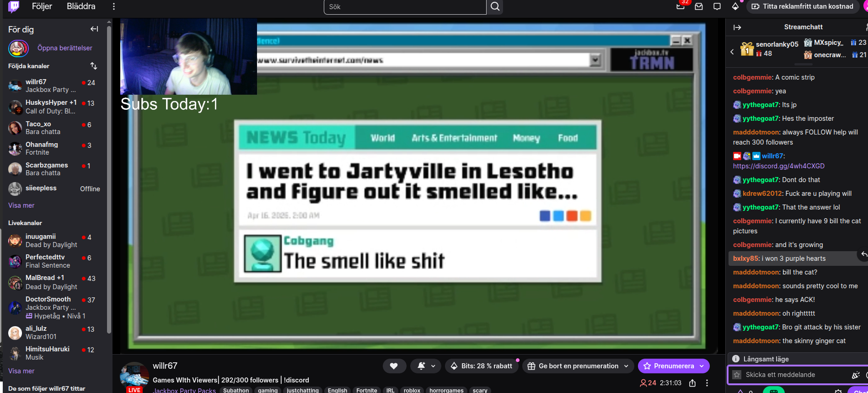Screen dimensions: 868x393
Task: Open the Prime loot crown icon with badge
Action: click(x=681, y=6)
